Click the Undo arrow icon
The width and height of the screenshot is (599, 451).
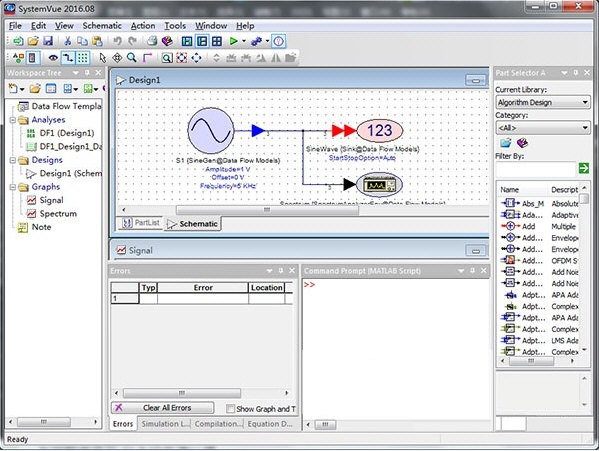[x=117, y=41]
